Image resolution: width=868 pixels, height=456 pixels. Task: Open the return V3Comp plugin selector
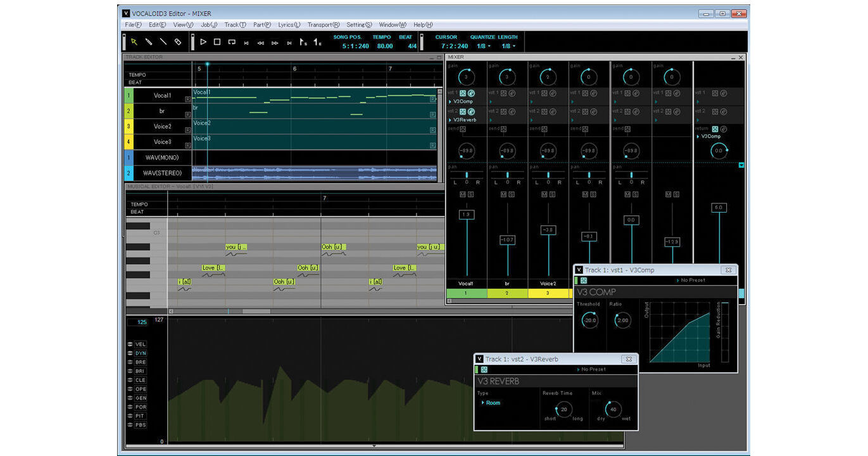coord(708,136)
